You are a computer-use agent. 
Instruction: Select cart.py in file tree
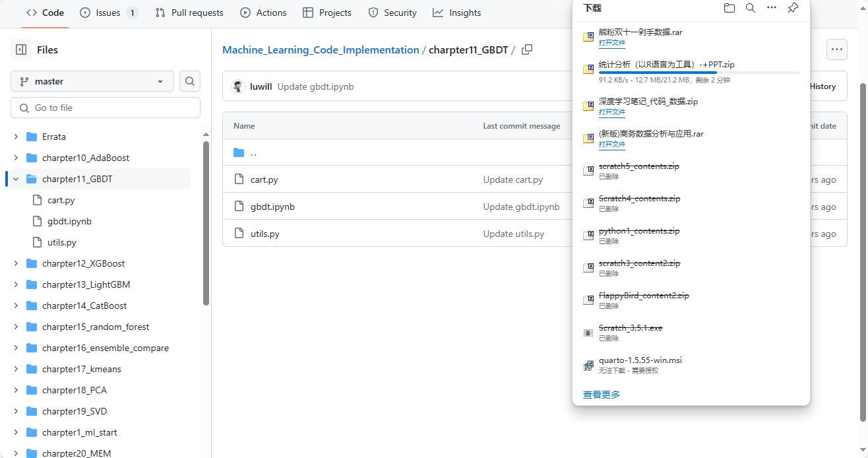click(x=61, y=200)
